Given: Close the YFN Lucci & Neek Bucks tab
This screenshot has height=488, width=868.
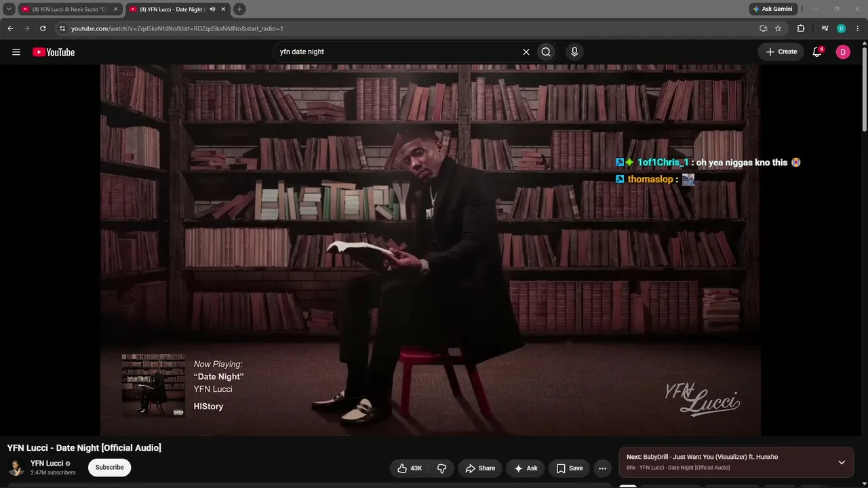Looking at the screenshot, I should [x=115, y=9].
